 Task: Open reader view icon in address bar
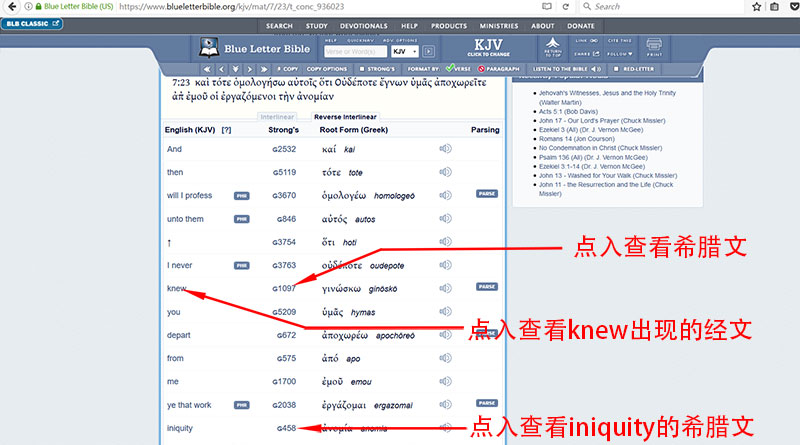pyautogui.click(x=547, y=7)
